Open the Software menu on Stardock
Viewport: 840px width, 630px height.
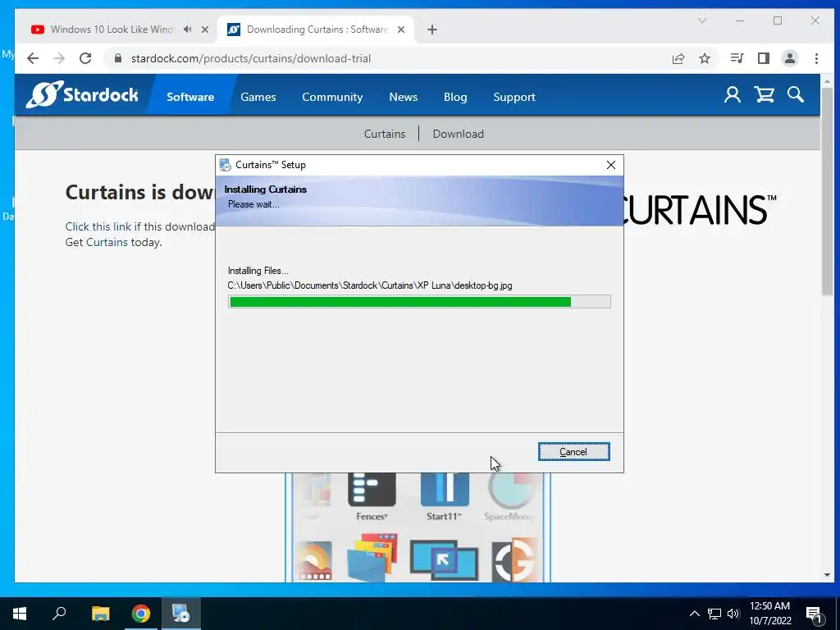click(x=190, y=97)
